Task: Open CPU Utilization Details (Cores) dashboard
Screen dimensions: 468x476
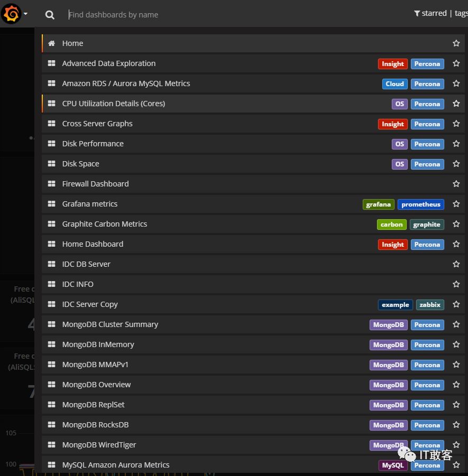Action: click(114, 104)
